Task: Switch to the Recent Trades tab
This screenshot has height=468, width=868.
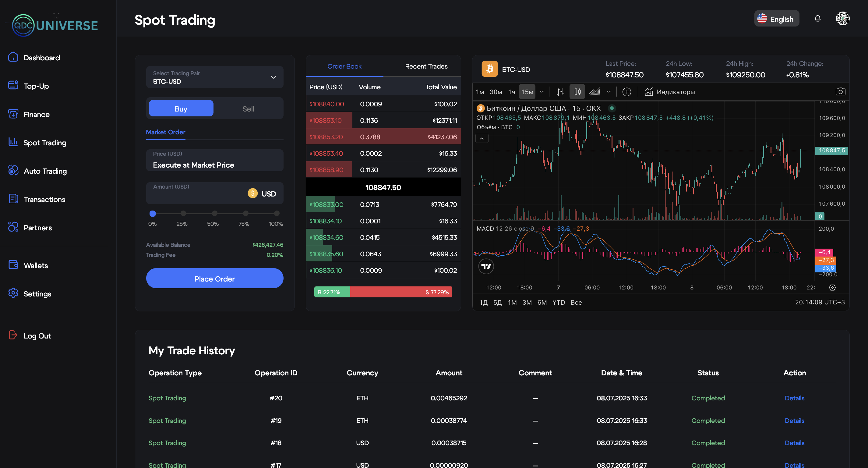Action: pos(426,66)
